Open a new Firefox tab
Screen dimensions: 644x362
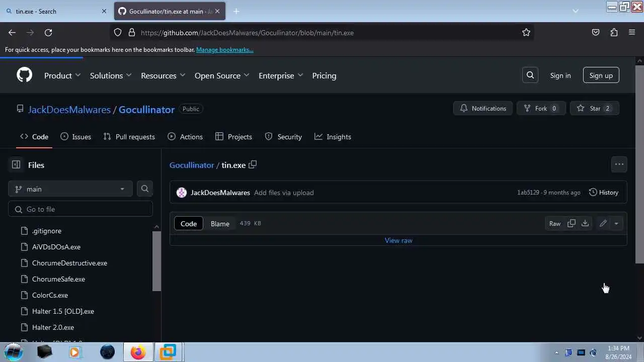[x=236, y=11]
